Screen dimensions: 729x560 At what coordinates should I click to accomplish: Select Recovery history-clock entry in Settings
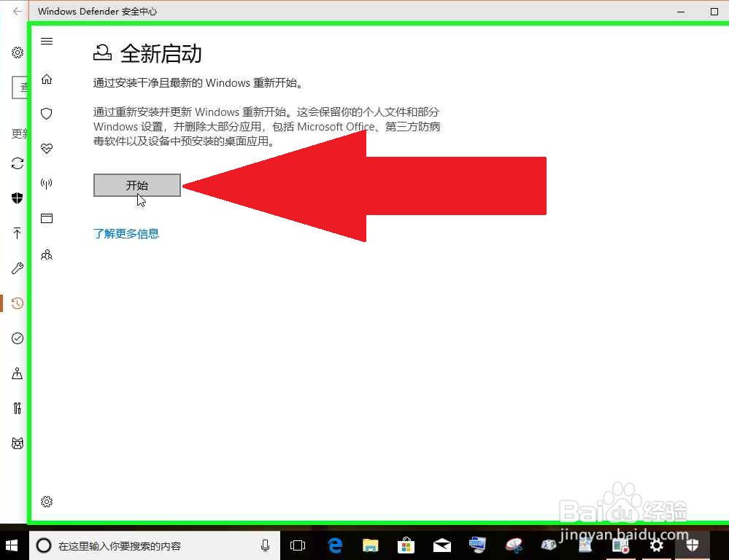18,303
